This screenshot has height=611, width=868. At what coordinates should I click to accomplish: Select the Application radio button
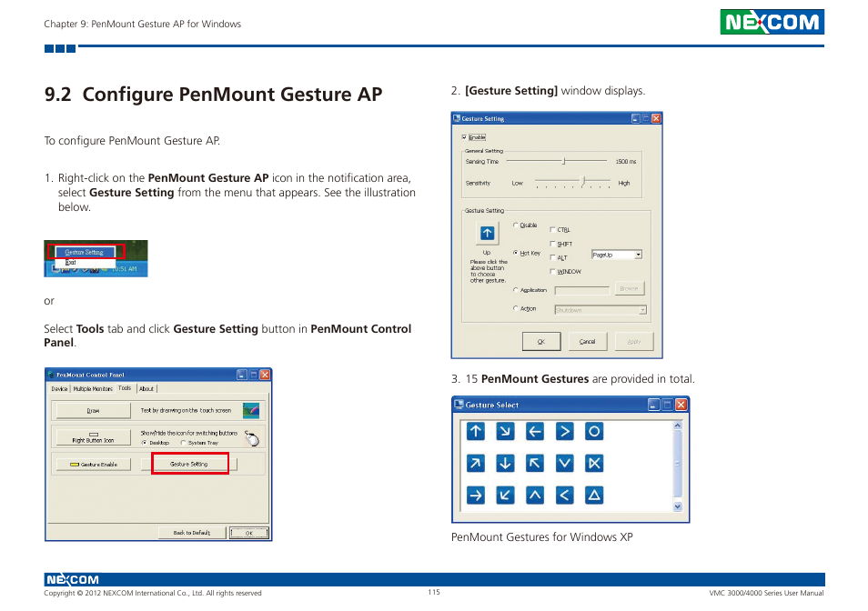(516, 290)
